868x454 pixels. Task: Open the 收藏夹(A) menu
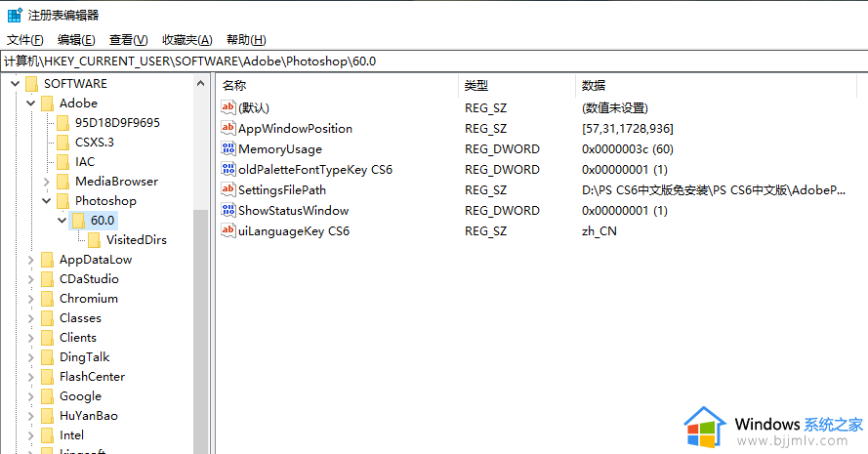187,40
